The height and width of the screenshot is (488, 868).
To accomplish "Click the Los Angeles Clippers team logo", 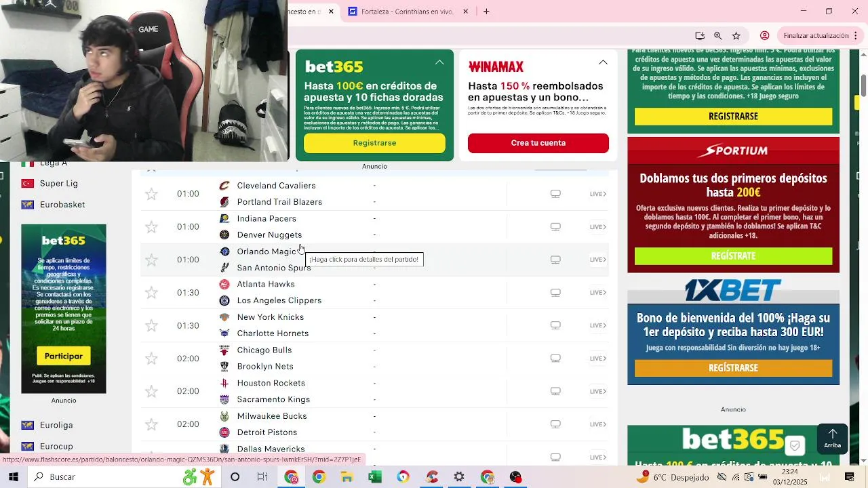I will tap(224, 301).
